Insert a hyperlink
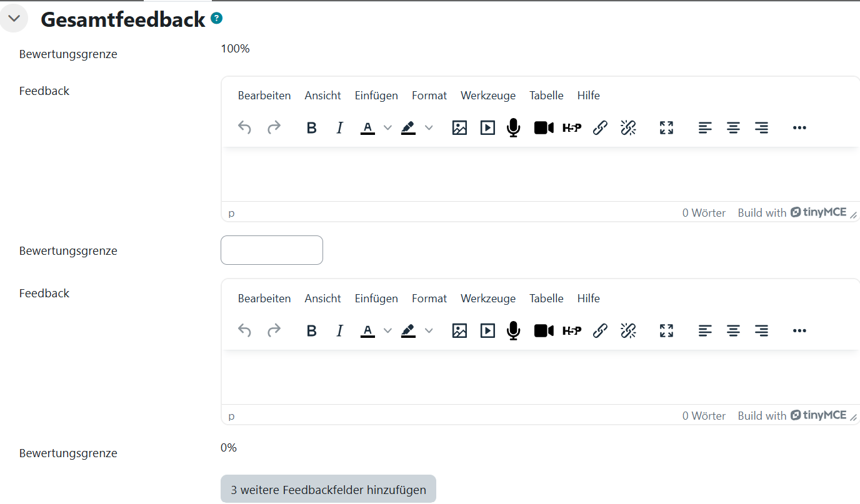The image size is (860, 504). click(x=600, y=127)
